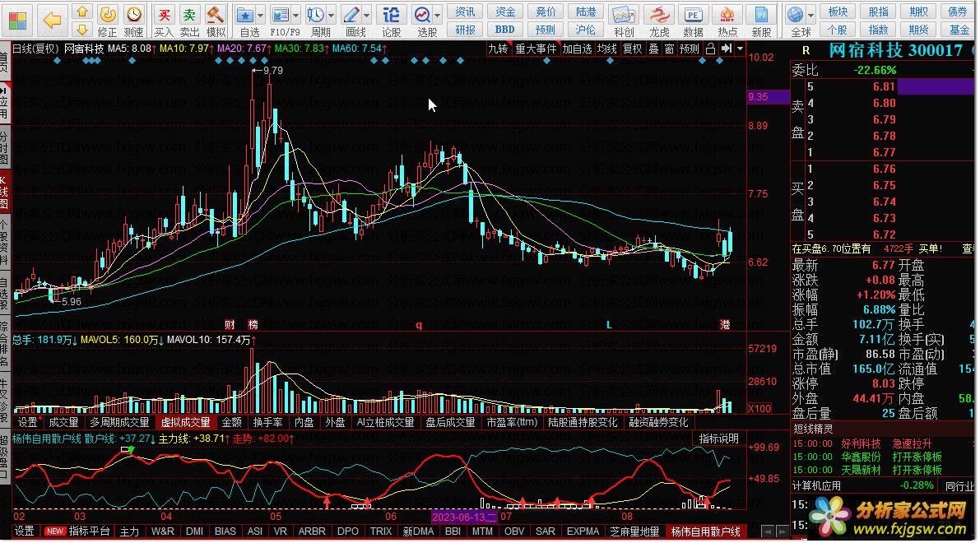This screenshot has height=543, width=980.
Task: Toggle the 复权 adjustment button
Action: 633,49
